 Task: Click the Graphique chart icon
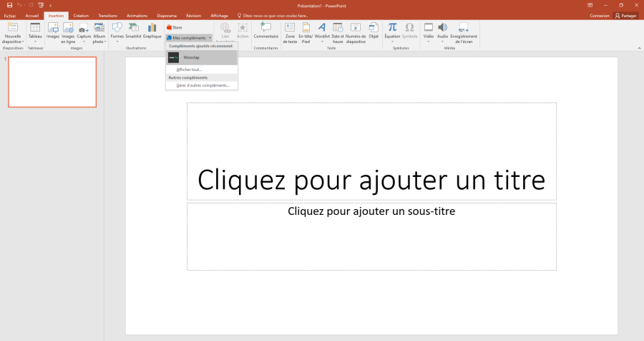(x=152, y=29)
